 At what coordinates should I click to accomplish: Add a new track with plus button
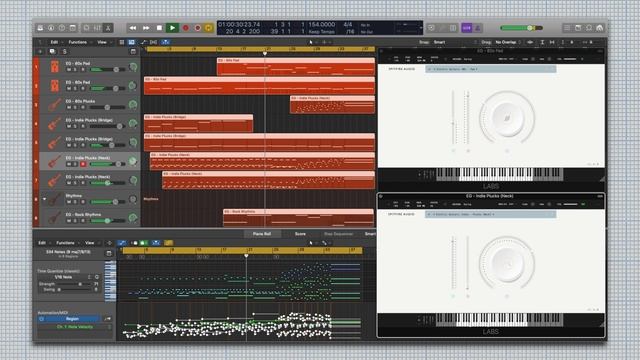[x=40, y=51]
